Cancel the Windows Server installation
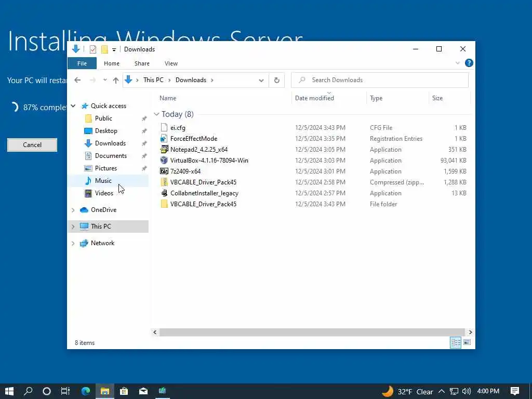This screenshot has height=399, width=532. (x=32, y=145)
